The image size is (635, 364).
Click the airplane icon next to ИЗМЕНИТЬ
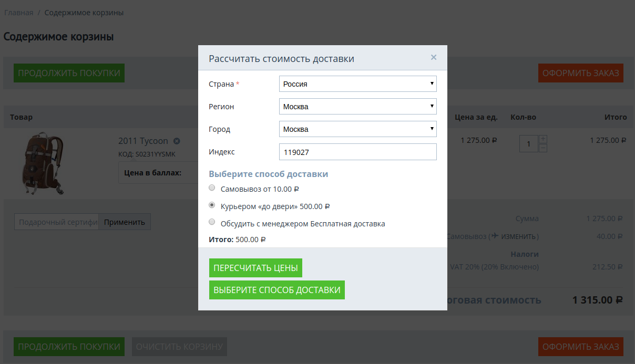click(494, 236)
